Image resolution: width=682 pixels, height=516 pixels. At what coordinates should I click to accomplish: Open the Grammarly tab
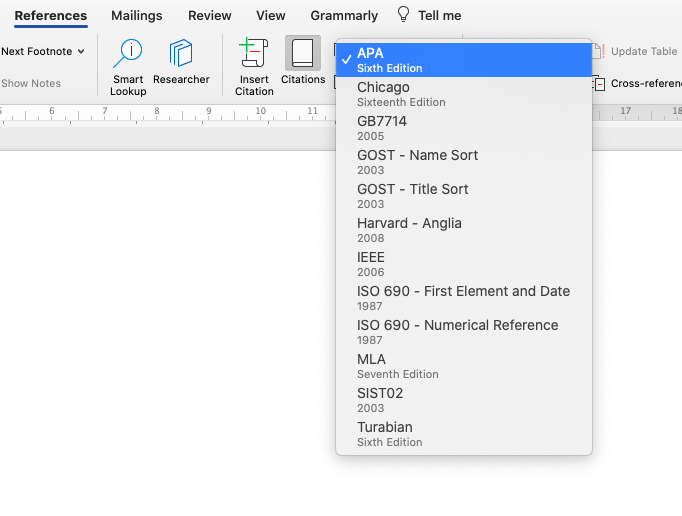point(344,16)
